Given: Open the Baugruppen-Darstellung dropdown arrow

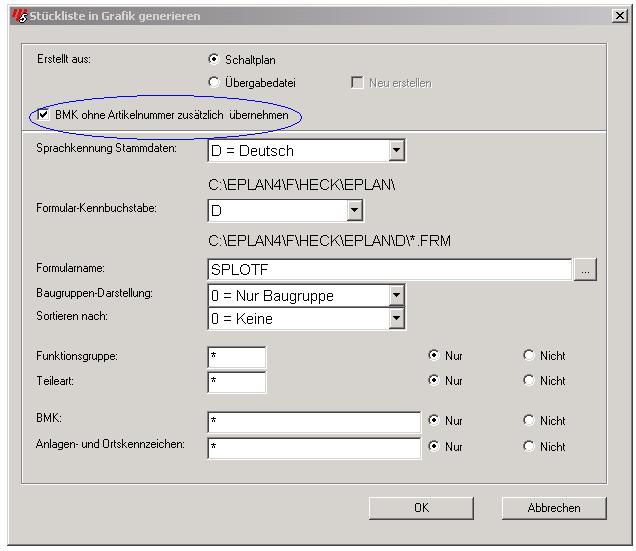Looking at the screenshot, I should [396, 295].
